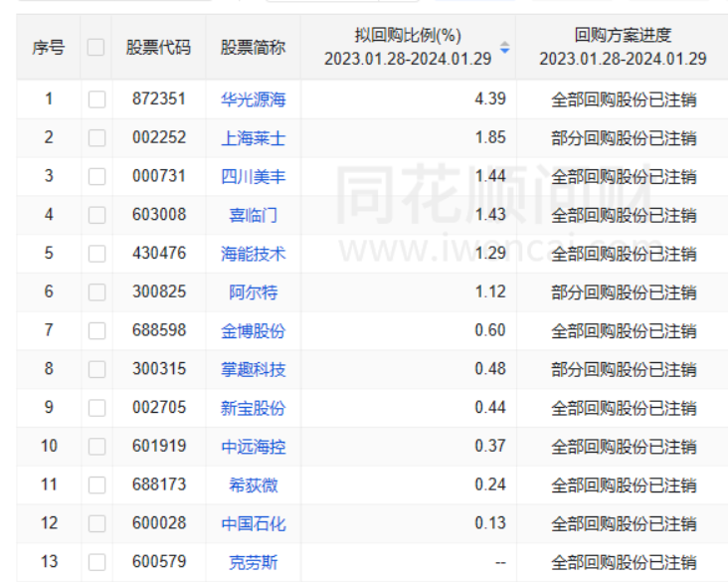Image resolution: width=728 pixels, height=582 pixels.
Task: Click the 股票代码 column header
Action: click(158, 48)
